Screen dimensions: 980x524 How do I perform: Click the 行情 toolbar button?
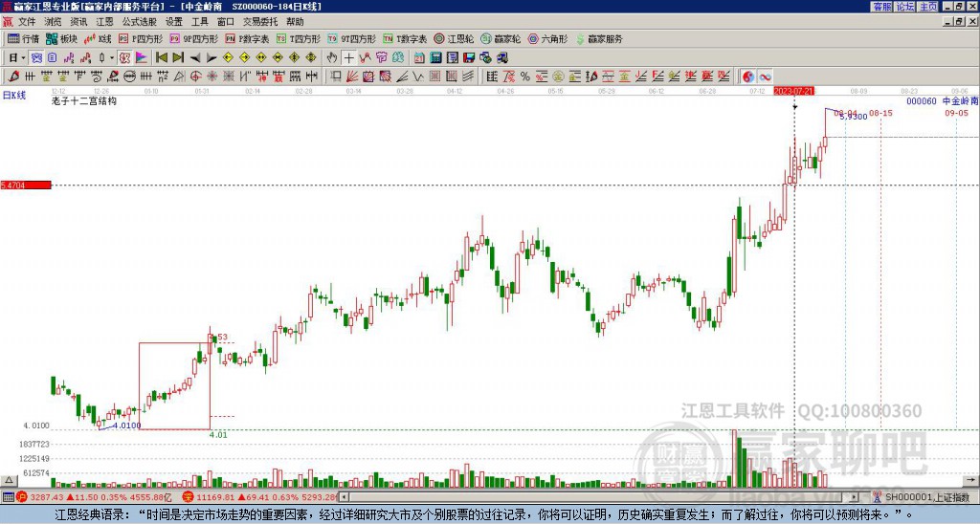[x=23, y=38]
